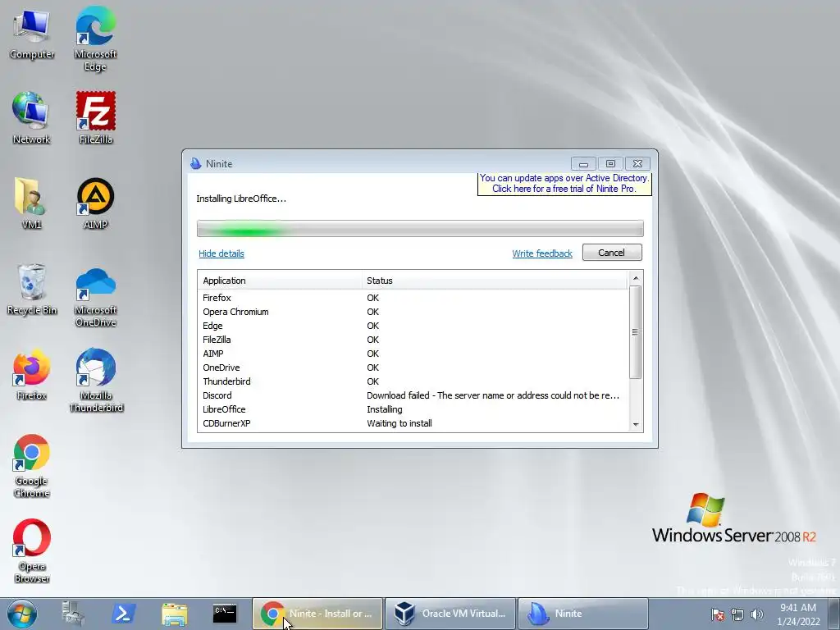Screen dimensions: 840x630
Task: Select the Firefox row in details list
Action: point(413,298)
